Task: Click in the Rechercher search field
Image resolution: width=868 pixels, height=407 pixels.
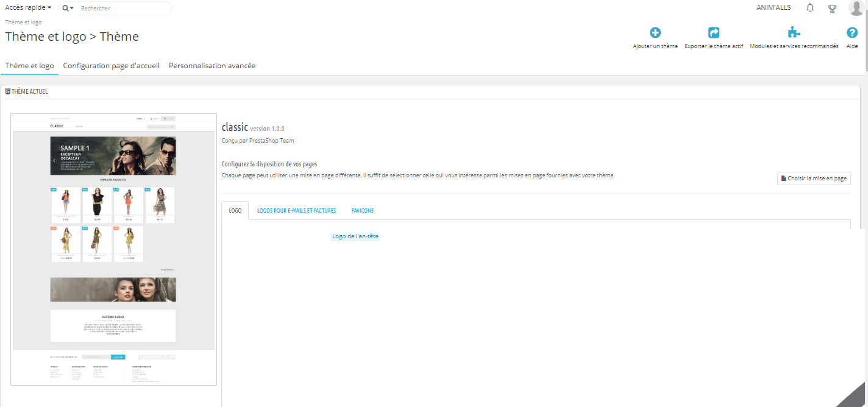Action: [x=124, y=9]
